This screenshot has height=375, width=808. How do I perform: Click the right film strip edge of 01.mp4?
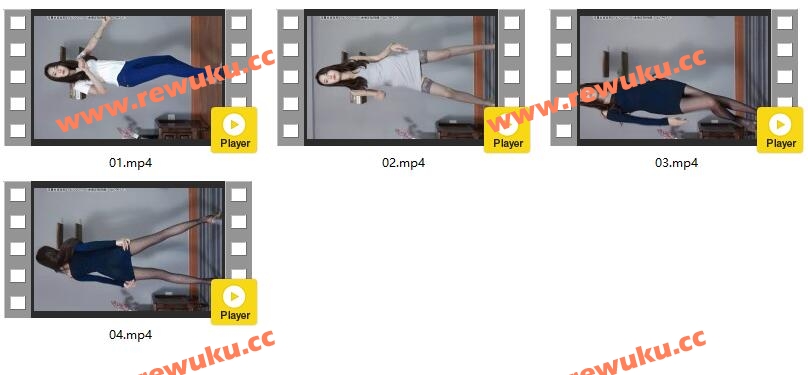(x=239, y=58)
